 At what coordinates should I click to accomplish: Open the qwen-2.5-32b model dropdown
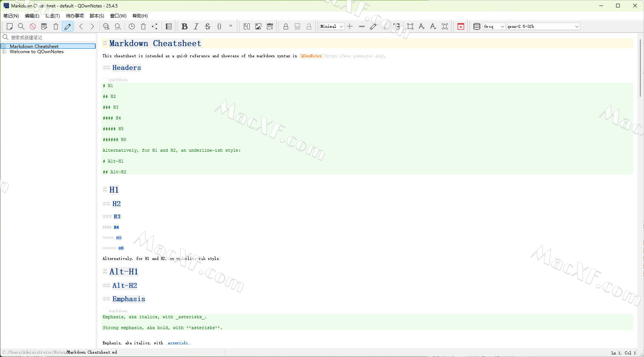(x=543, y=26)
